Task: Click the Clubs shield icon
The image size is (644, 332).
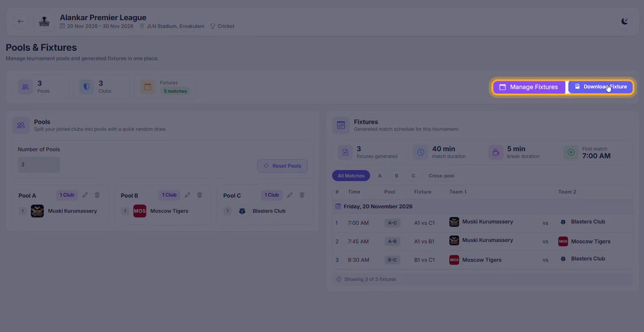Action: 87,87
